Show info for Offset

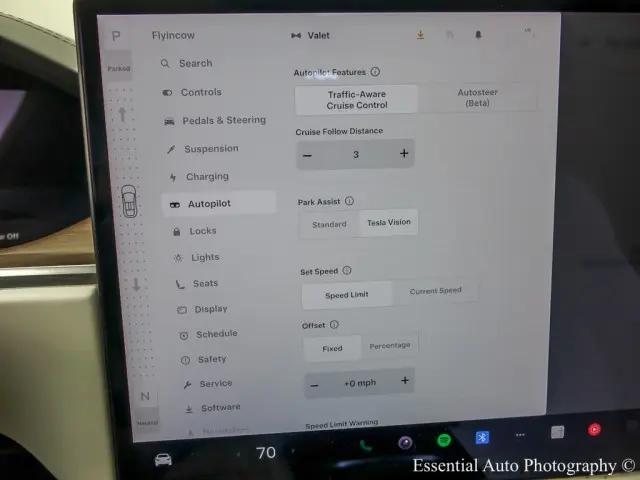coord(334,324)
